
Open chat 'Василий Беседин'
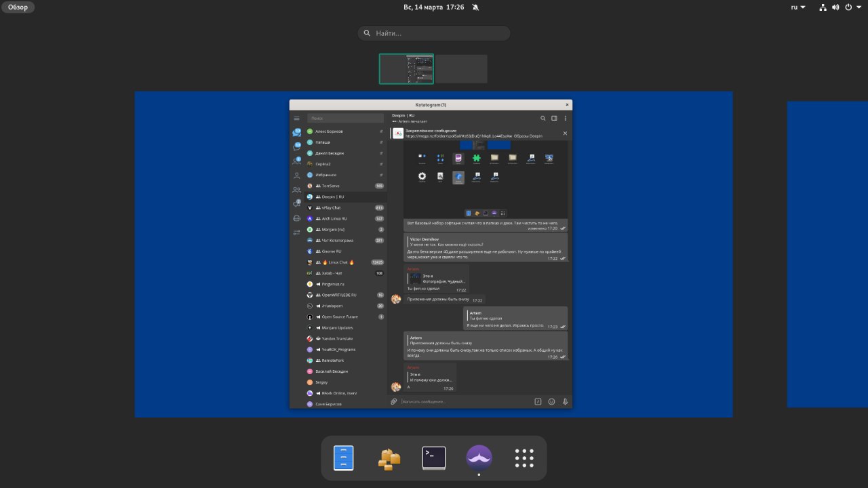click(x=345, y=371)
